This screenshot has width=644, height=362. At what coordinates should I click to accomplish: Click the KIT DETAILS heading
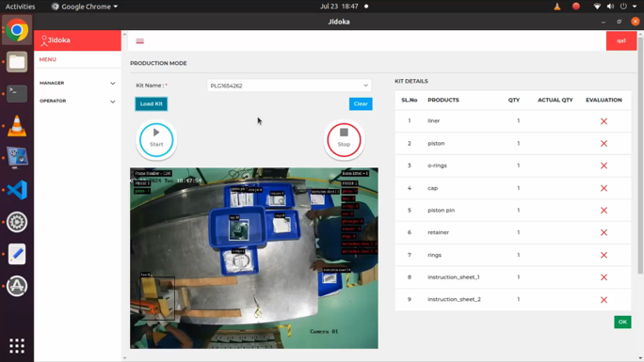click(411, 81)
